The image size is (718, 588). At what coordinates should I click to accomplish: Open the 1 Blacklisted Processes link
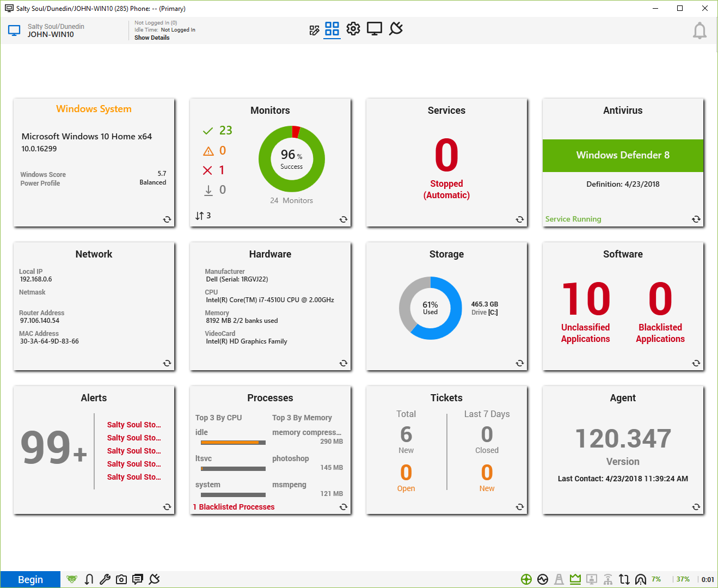click(x=234, y=507)
